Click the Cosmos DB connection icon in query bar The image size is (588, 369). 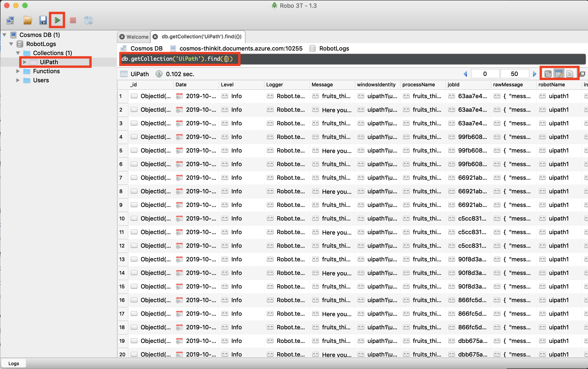tap(124, 48)
